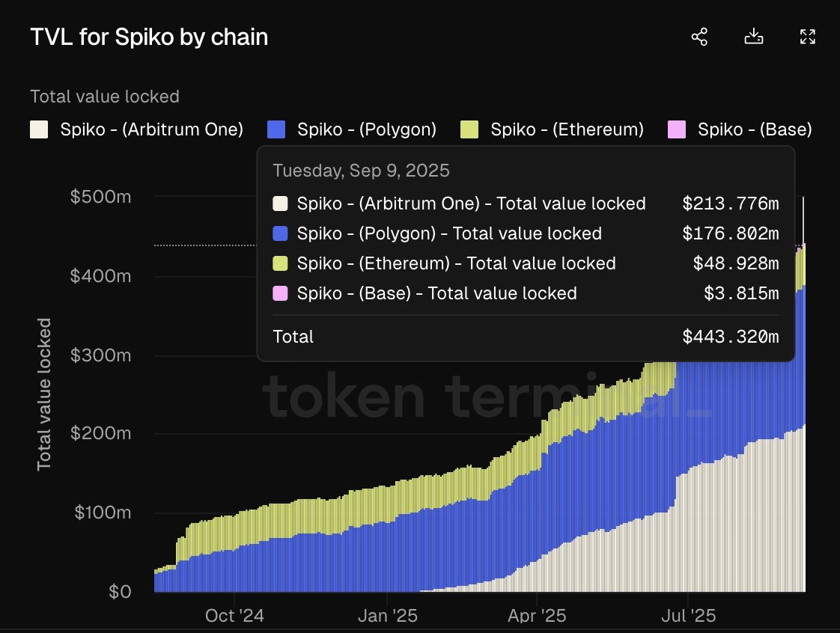Click the Oct '24 axis label
Image resolution: width=840 pixels, height=633 pixels.
pyautogui.click(x=234, y=615)
